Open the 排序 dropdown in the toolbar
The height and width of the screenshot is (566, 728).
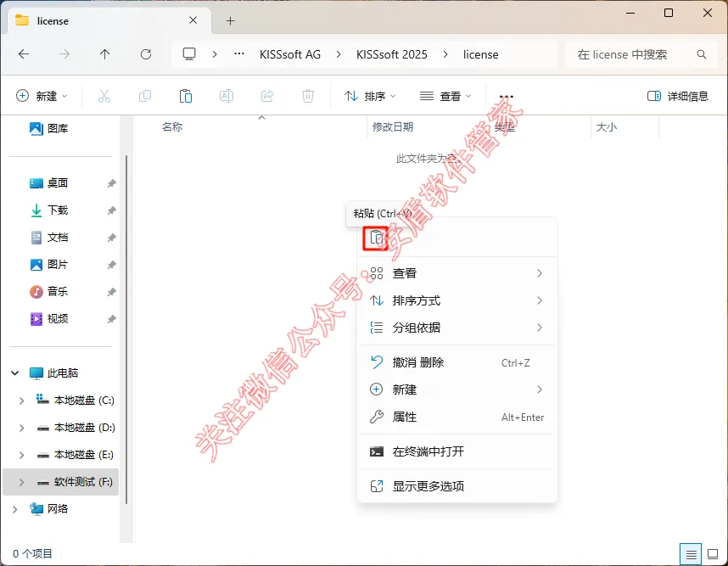pyautogui.click(x=370, y=96)
